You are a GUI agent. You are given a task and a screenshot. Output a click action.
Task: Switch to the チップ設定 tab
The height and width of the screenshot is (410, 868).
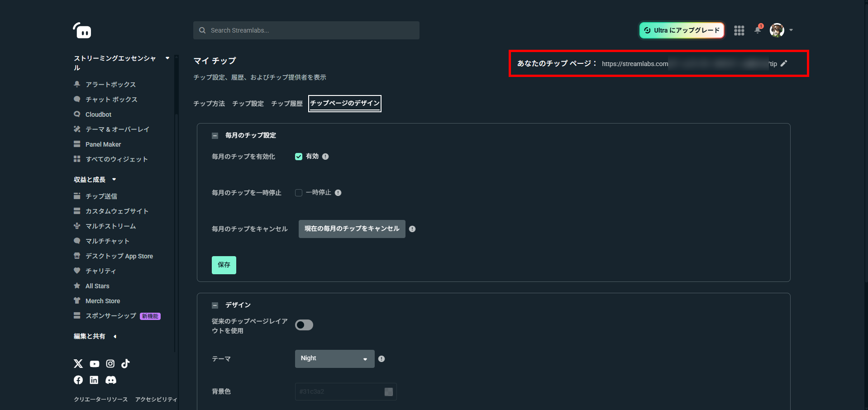[x=248, y=104]
